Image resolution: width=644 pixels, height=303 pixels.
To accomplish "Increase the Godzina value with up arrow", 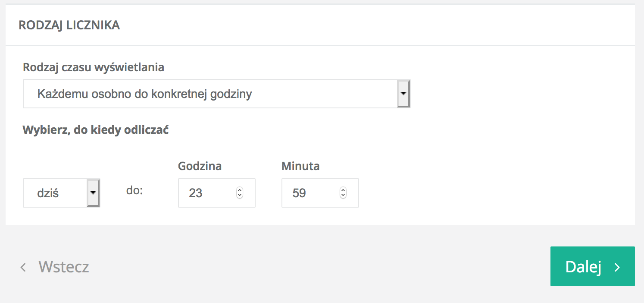I will tap(240, 190).
